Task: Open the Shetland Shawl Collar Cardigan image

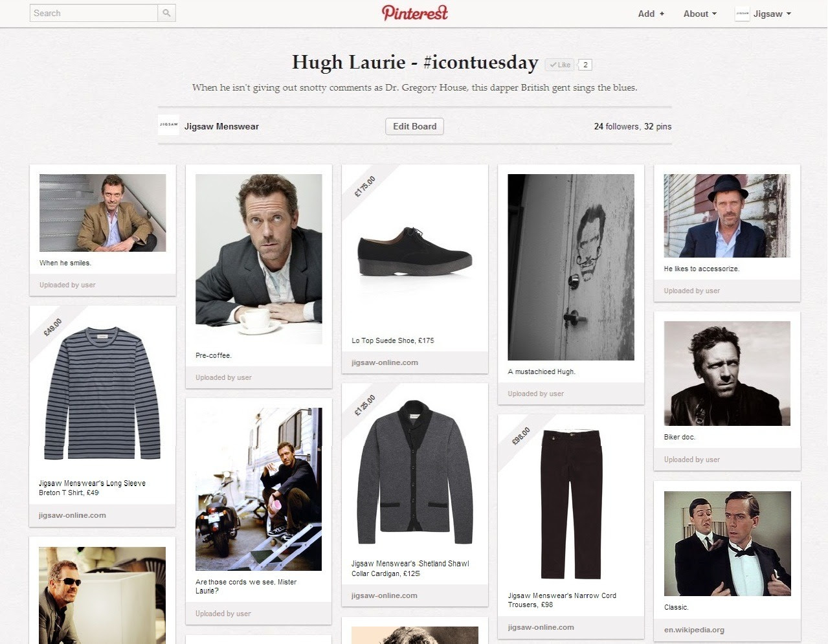Action: point(414,472)
